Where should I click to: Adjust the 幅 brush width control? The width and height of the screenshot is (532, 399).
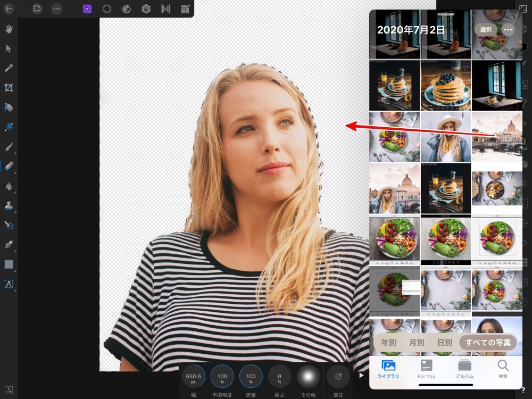click(194, 377)
